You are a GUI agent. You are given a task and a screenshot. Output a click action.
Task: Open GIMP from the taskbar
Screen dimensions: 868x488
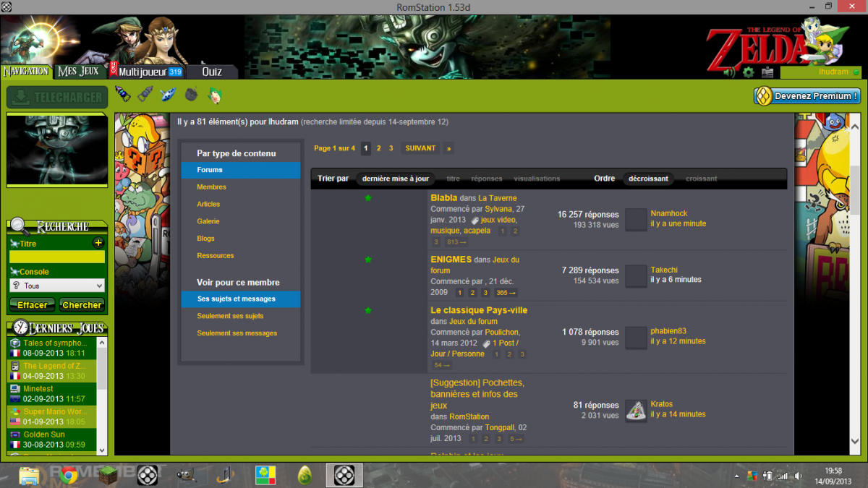[187, 475]
